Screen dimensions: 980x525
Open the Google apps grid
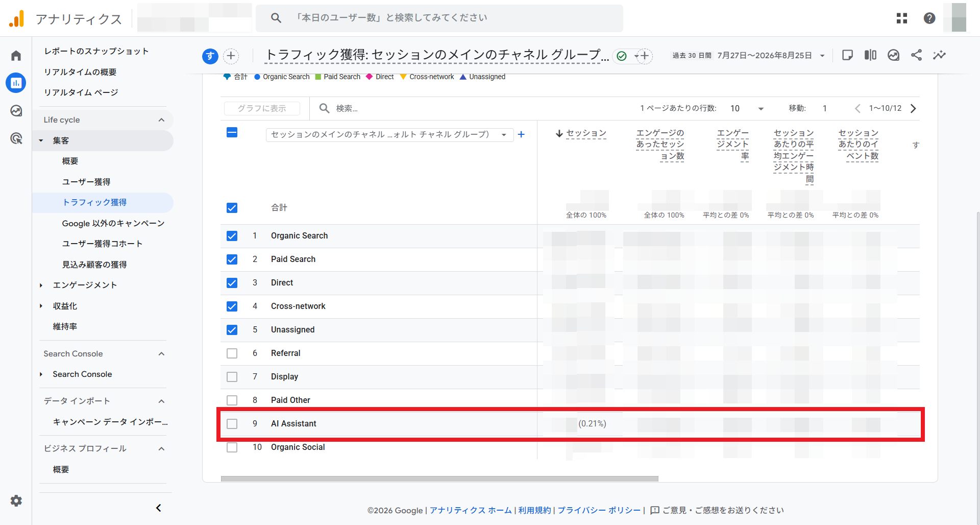click(902, 18)
